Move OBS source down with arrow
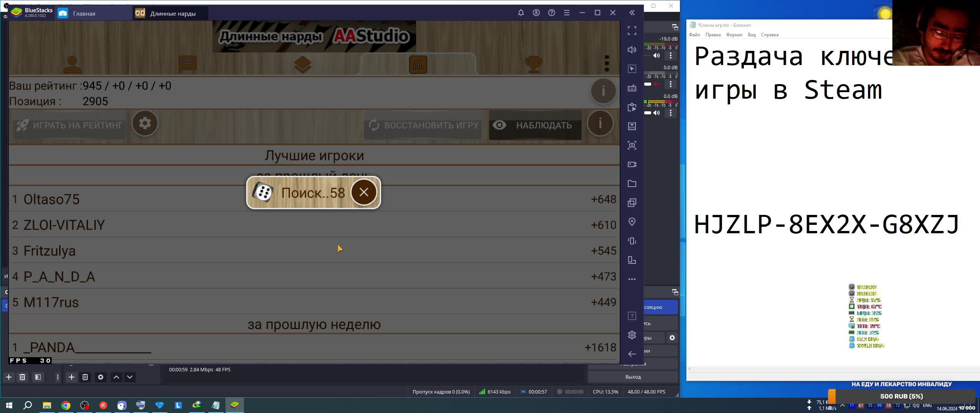Viewport: 980px width, 413px height. pyautogui.click(x=130, y=377)
